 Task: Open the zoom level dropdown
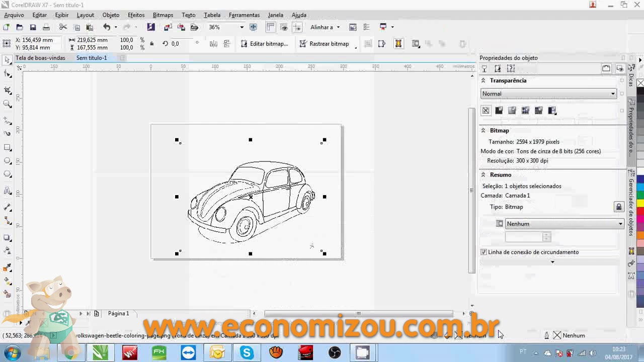pos(242,27)
